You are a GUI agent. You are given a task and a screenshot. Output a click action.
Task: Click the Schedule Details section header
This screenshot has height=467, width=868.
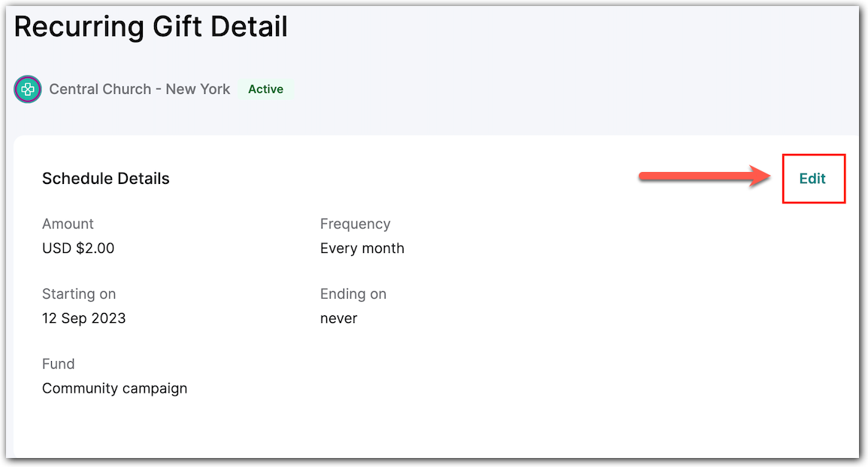[x=105, y=178]
